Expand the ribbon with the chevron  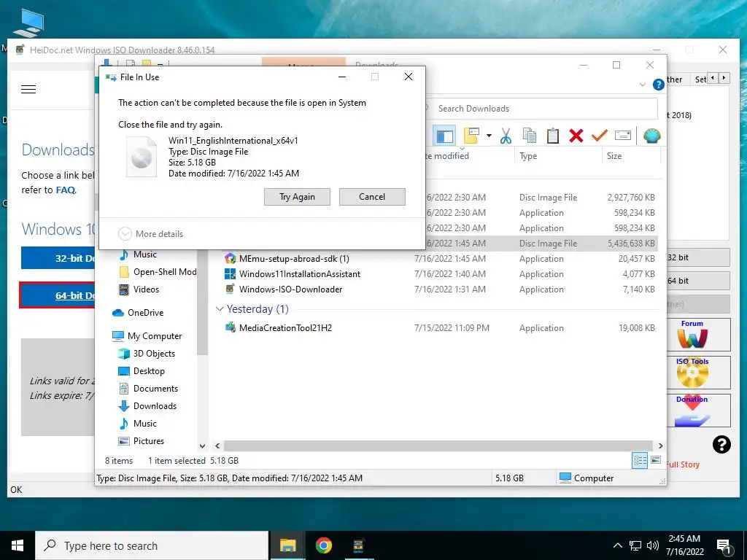click(x=642, y=85)
